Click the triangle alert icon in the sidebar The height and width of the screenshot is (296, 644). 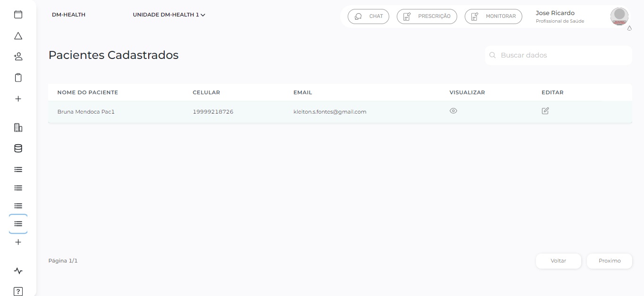(18, 36)
